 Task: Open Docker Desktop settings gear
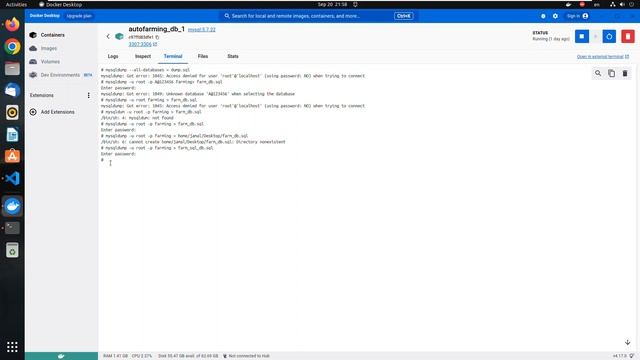555,16
